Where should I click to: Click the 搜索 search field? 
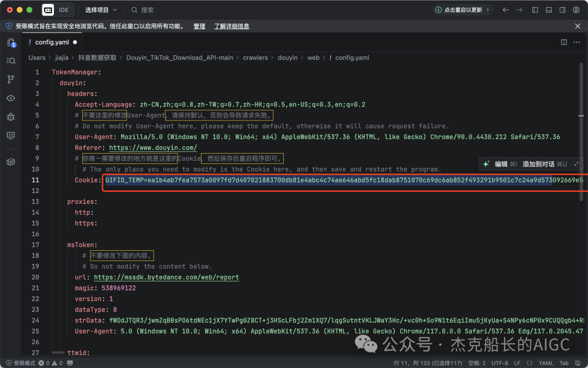pos(143,10)
